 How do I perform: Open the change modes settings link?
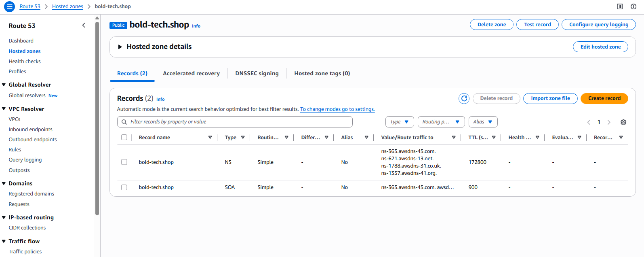(x=337, y=109)
